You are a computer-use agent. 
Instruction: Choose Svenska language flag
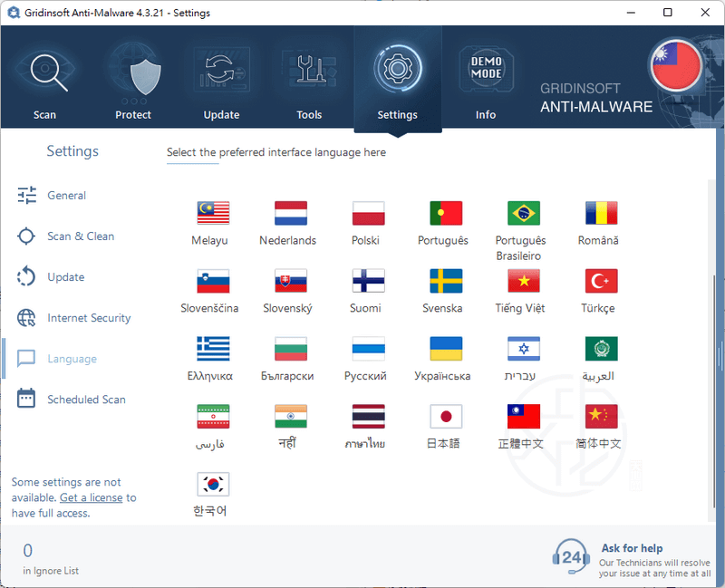coord(446,281)
